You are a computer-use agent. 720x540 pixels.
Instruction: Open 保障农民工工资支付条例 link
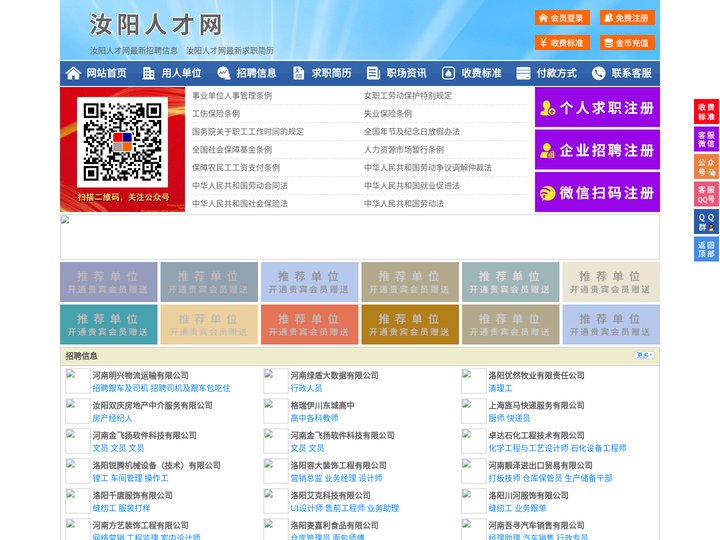(236, 168)
